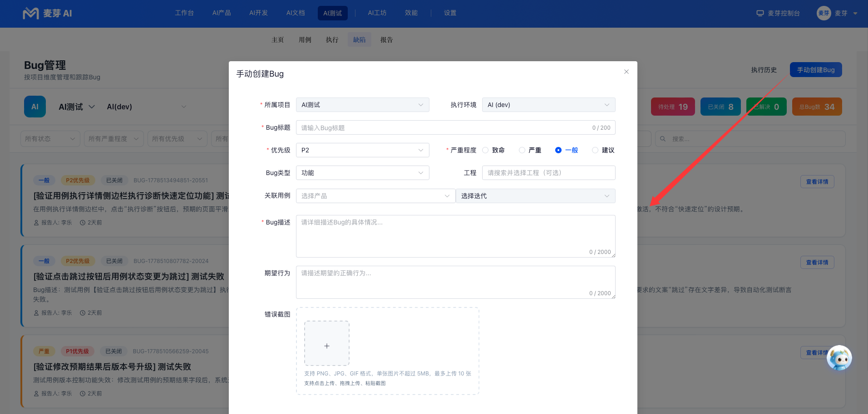Open the 所有状态 filter dropdown
868x414 pixels.
pos(50,139)
